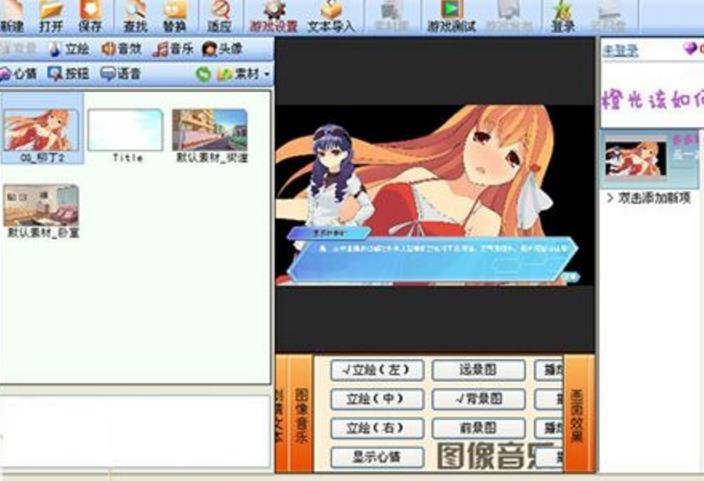Toggle 立绘（中） center sprite option
The width and height of the screenshot is (704, 481).
(x=377, y=399)
